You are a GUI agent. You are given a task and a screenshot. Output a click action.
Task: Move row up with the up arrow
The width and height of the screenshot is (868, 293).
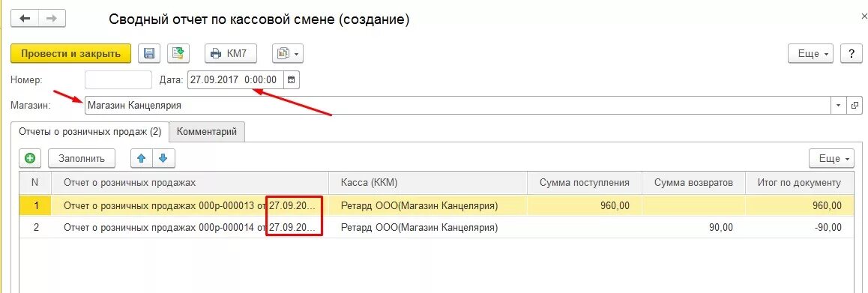click(141, 158)
